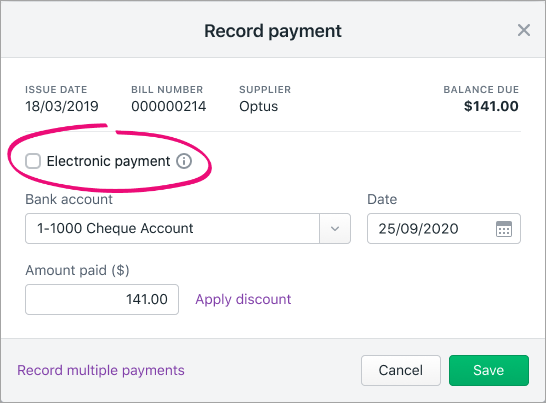
Task: Click the issue date 18/03/2019 value
Action: coord(62,106)
